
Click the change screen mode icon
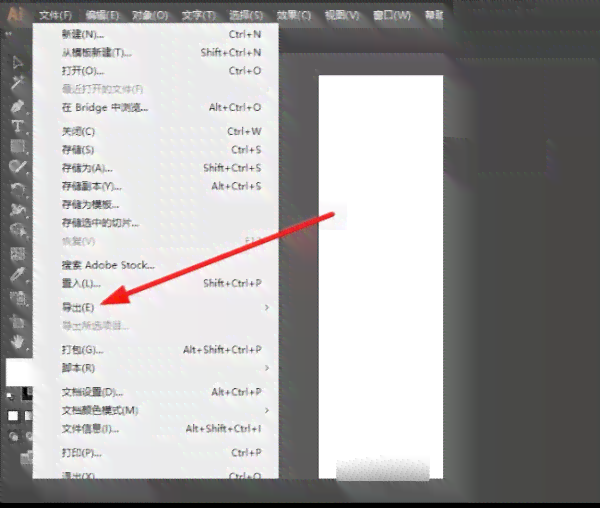tap(26, 458)
